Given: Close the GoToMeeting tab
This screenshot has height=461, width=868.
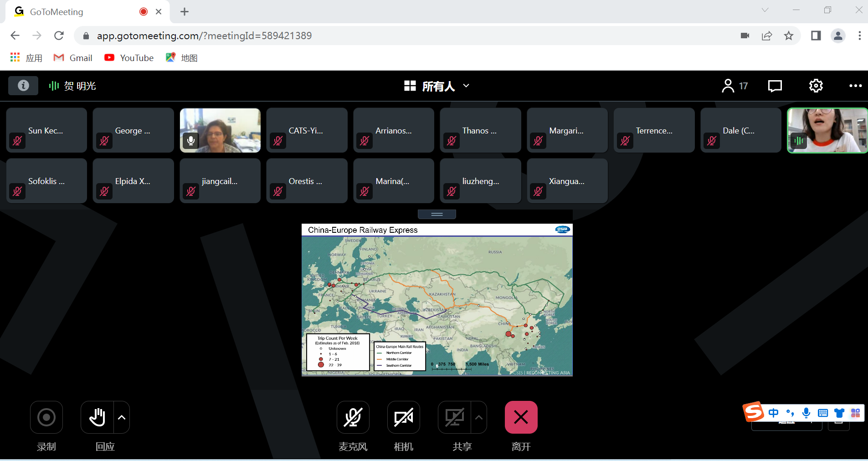Looking at the screenshot, I should tap(159, 12).
